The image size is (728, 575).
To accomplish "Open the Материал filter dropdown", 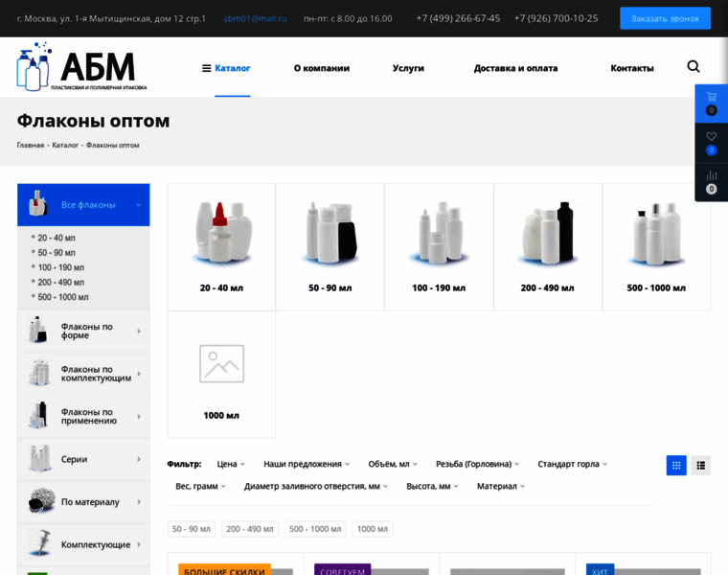I will pyautogui.click(x=500, y=486).
